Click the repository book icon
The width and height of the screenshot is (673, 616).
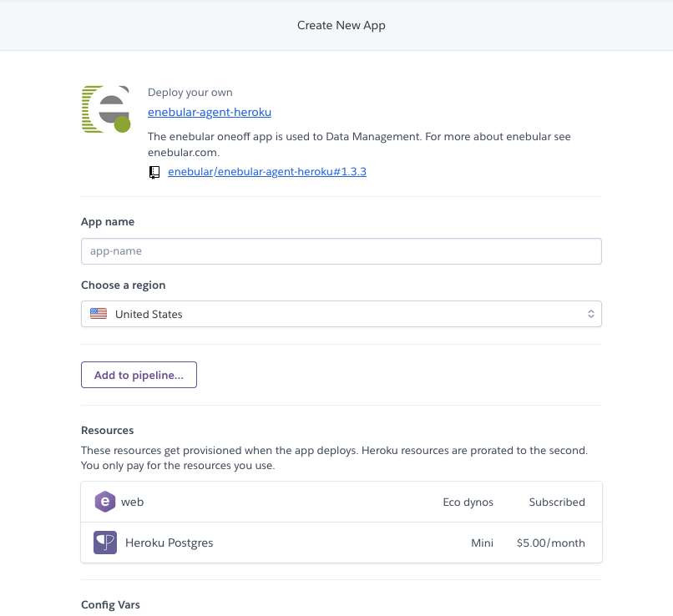[154, 172]
